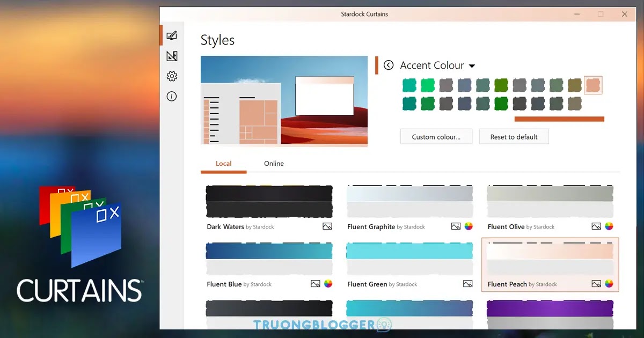This screenshot has height=338, width=644.
Task: Click the wallpaper image icon for Fluent Peach
Action: 596,284
